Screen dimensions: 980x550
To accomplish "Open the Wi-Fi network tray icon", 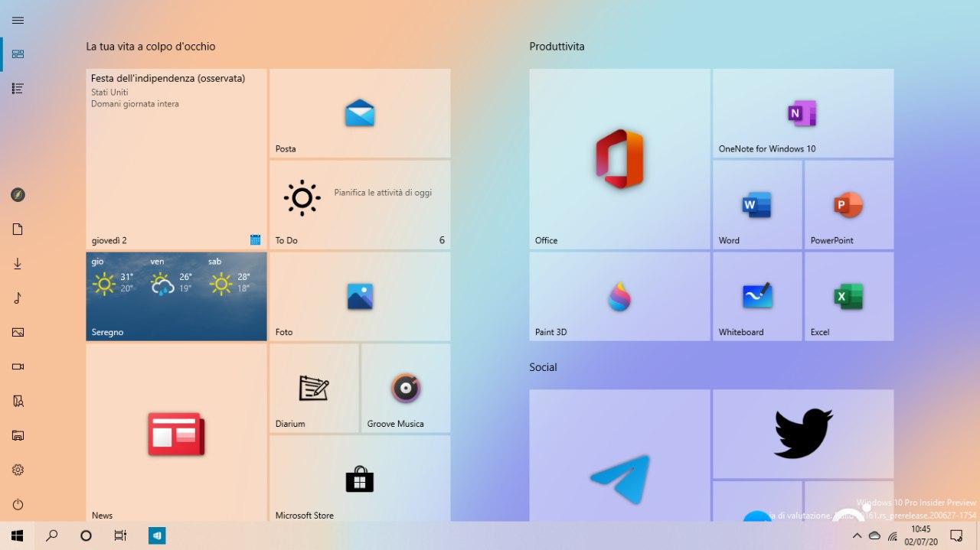I will click(892, 536).
